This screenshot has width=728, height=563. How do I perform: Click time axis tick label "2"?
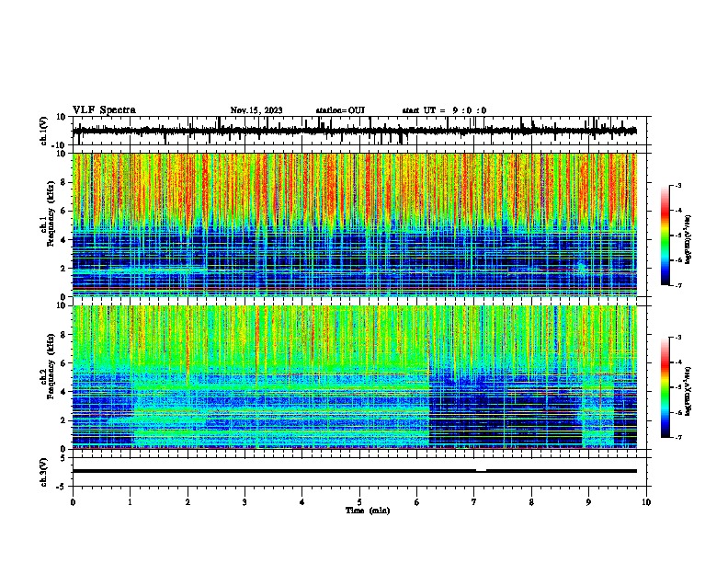[188, 502]
